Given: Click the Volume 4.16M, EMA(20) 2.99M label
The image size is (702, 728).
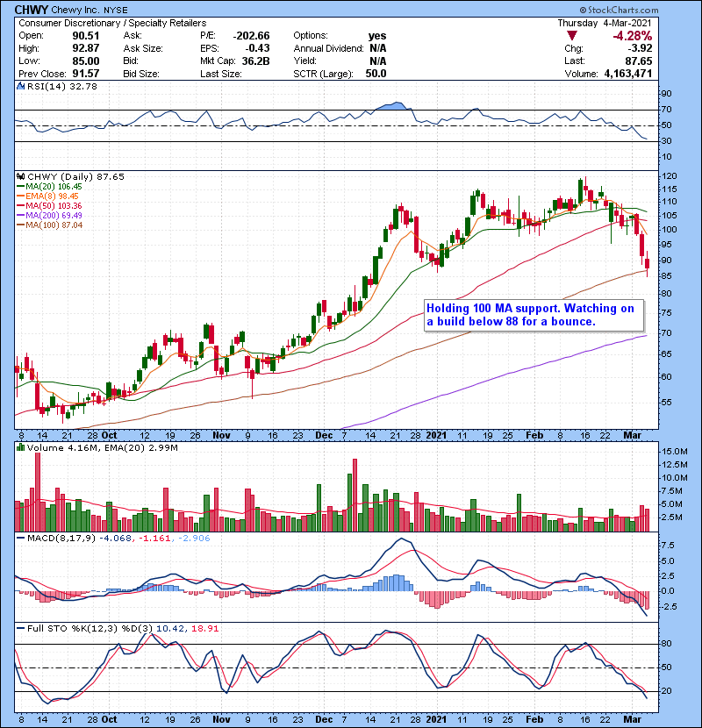Looking at the screenshot, I should tap(102, 447).
